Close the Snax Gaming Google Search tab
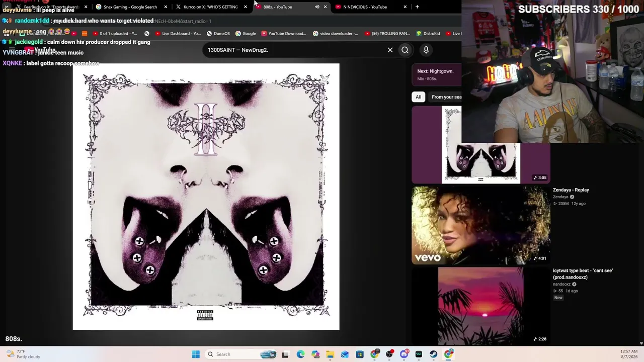Viewport: 644px width, 362px height. 166,7
